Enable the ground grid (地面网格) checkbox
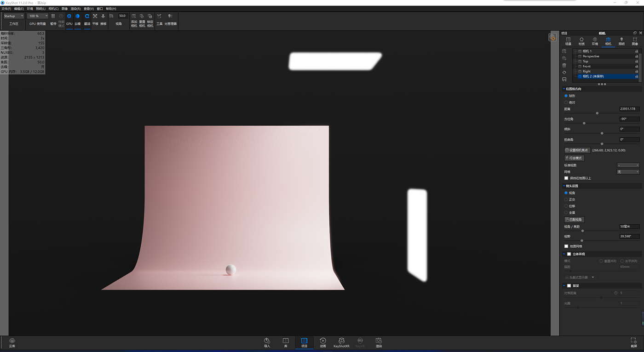 click(566, 246)
